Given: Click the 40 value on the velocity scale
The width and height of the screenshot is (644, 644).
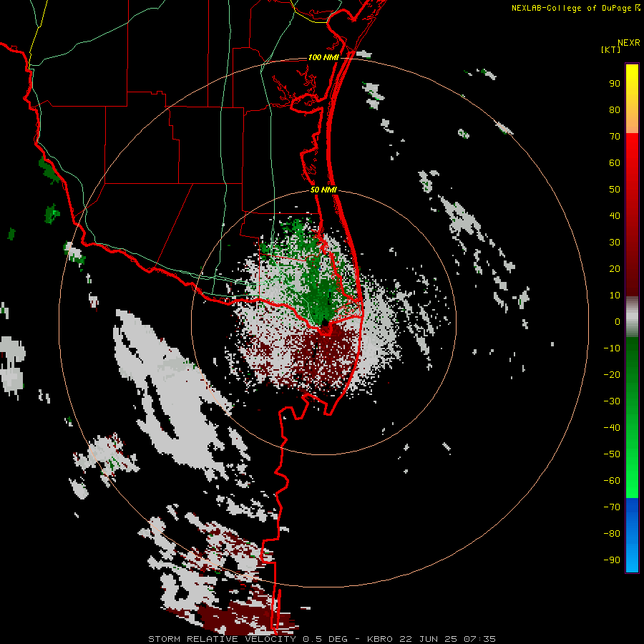Looking at the screenshot, I should tap(615, 216).
